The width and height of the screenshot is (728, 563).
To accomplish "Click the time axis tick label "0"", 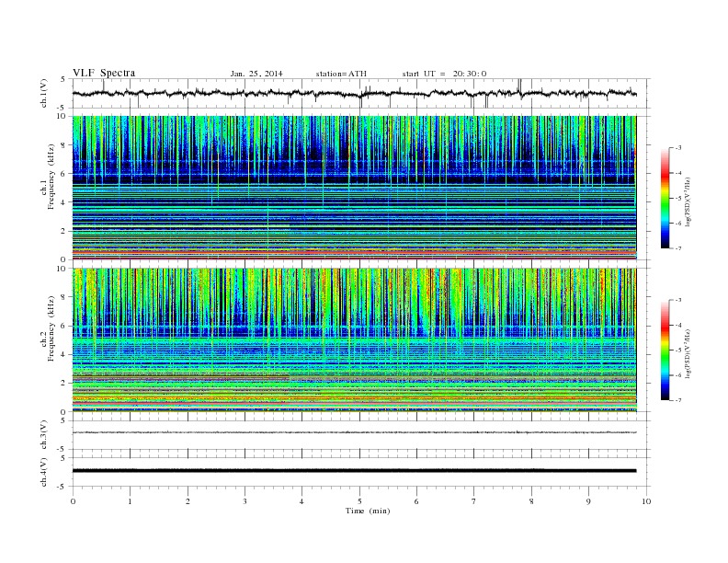I will [73, 501].
